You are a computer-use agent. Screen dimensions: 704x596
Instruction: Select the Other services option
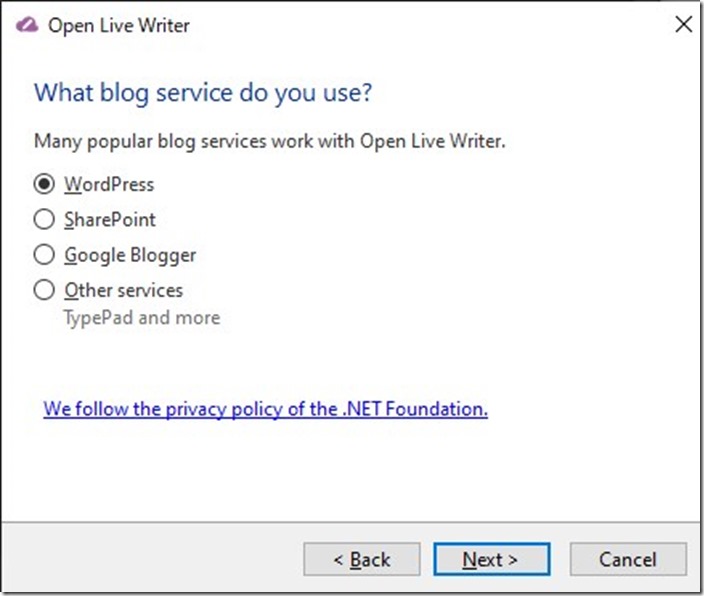click(x=44, y=290)
